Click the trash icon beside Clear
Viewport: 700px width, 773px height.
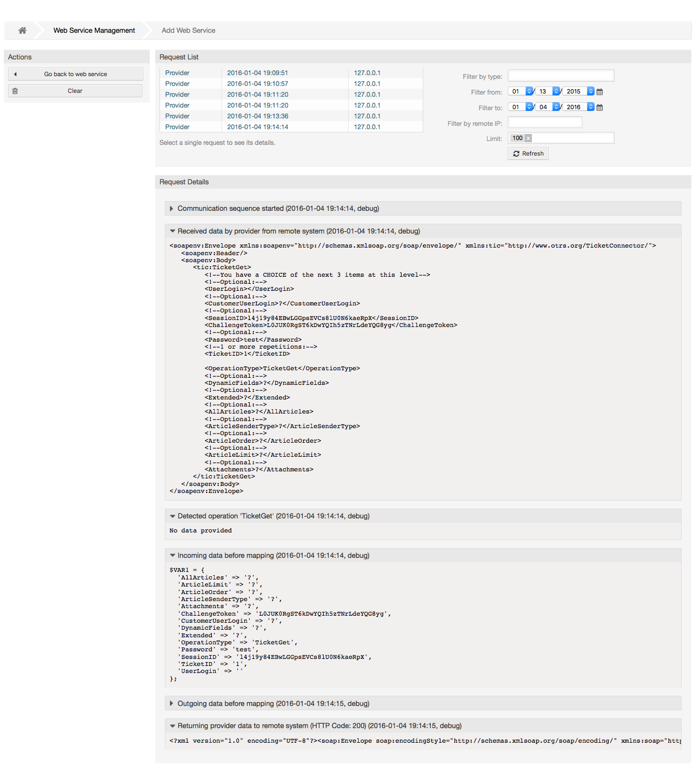coord(15,90)
